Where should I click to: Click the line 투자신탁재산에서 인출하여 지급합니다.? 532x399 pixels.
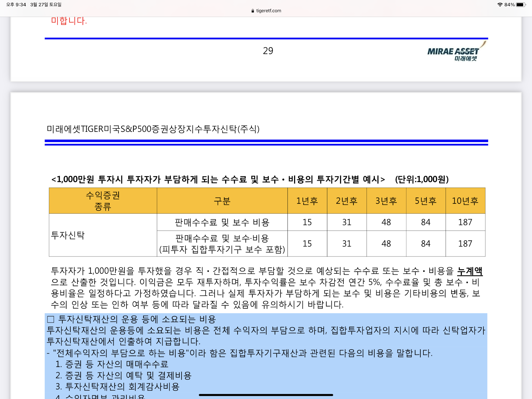(124, 342)
